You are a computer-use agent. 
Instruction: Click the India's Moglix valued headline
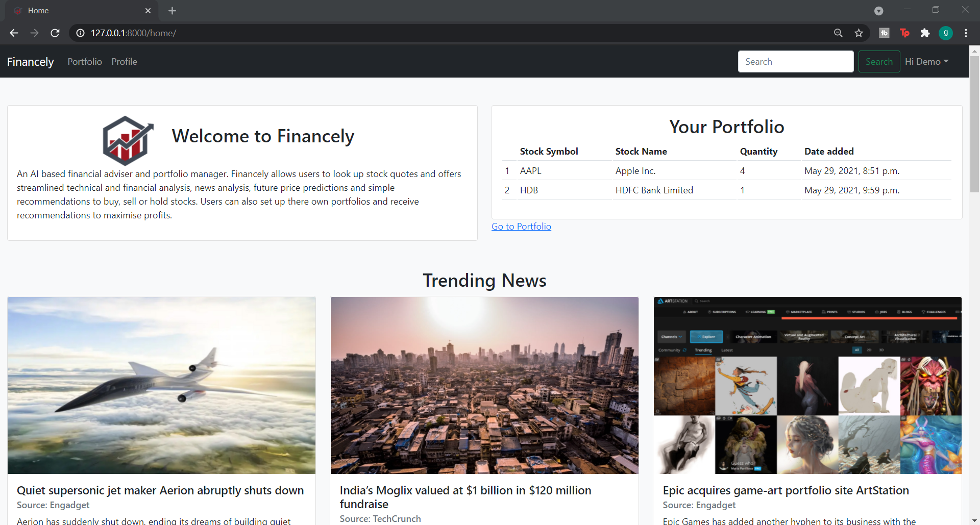(465, 497)
